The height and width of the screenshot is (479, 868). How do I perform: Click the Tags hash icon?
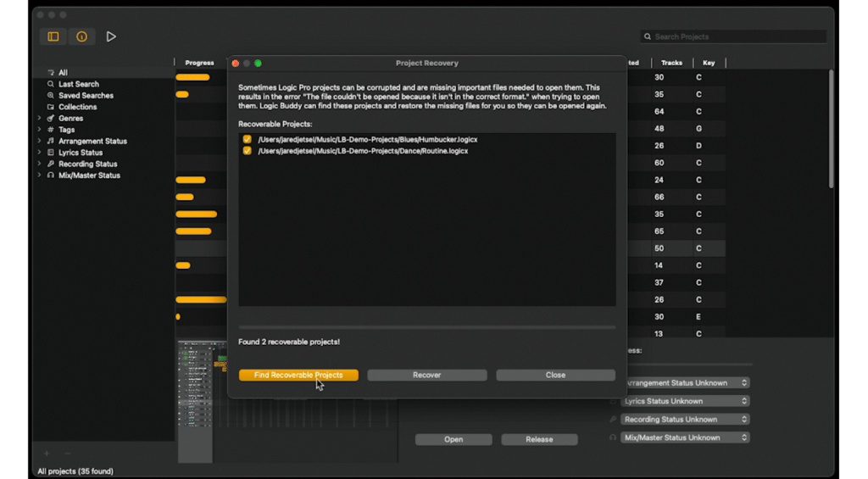pyautogui.click(x=51, y=130)
